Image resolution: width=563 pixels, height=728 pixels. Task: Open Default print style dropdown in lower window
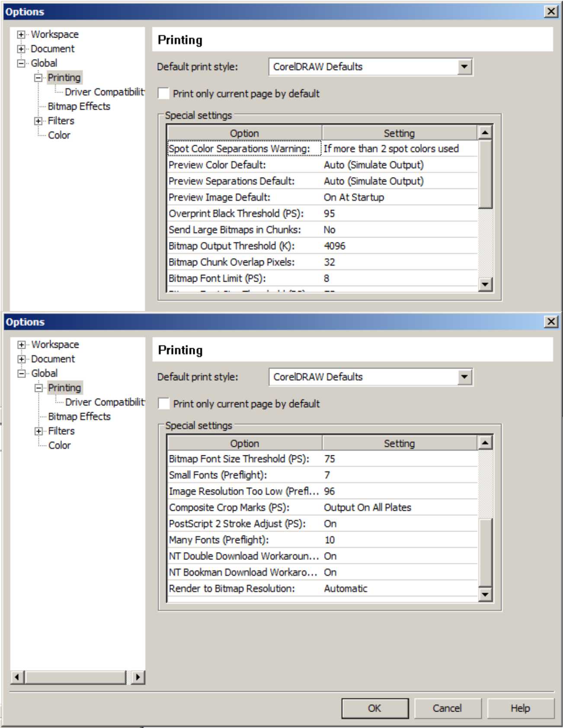pyautogui.click(x=464, y=377)
